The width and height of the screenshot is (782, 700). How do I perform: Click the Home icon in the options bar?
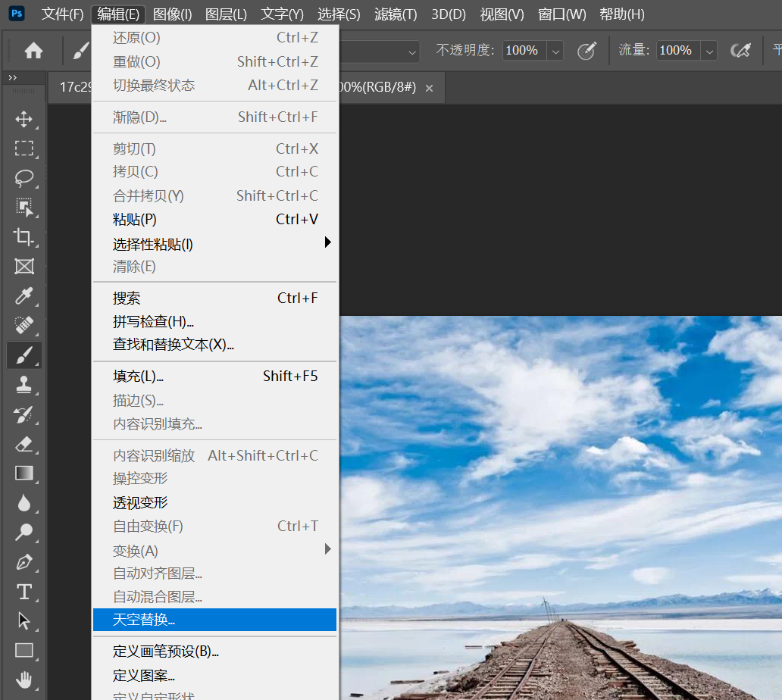click(33, 50)
